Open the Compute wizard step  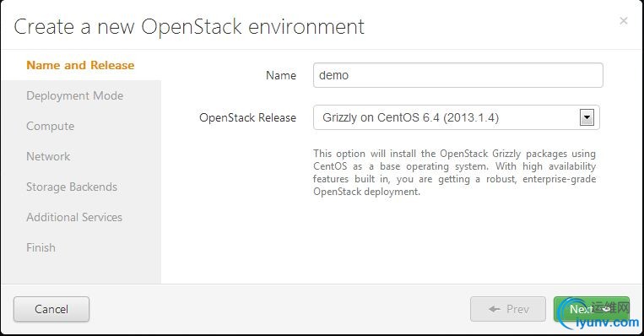[x=50, y=126]
